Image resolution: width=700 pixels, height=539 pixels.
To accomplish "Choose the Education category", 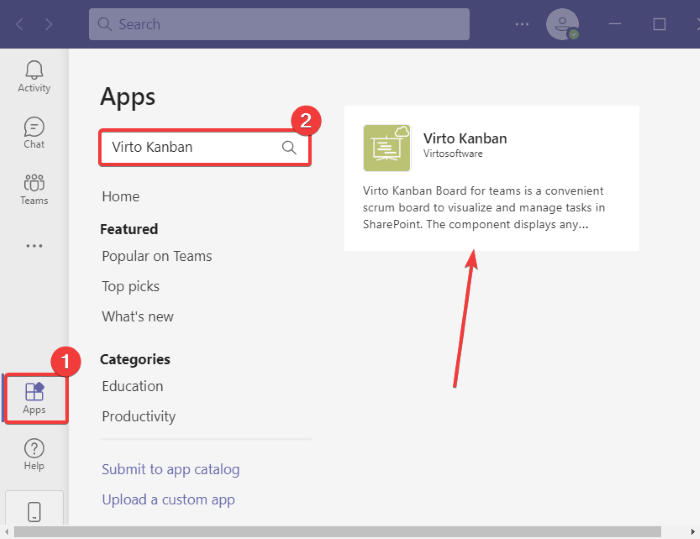I will pyautogui.click(x=132, y=386).
